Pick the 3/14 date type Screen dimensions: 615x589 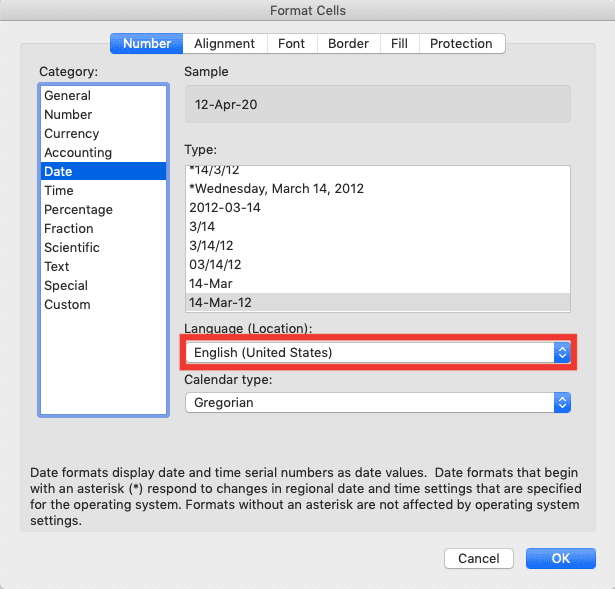[378, 227]
